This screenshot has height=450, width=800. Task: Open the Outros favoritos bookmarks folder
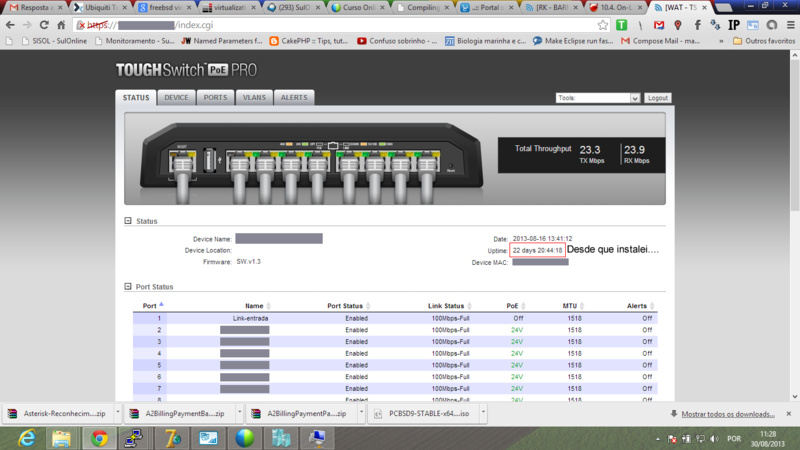pos(764,41)
